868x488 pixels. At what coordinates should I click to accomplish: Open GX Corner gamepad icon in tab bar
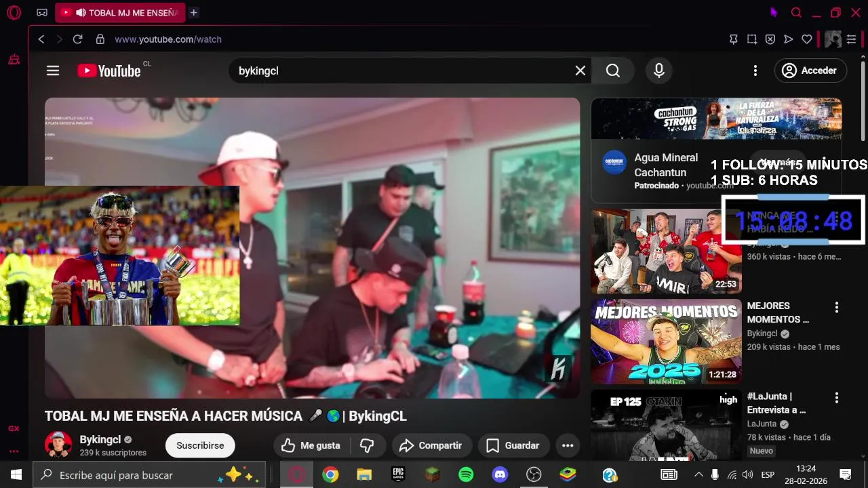[42, 12]
